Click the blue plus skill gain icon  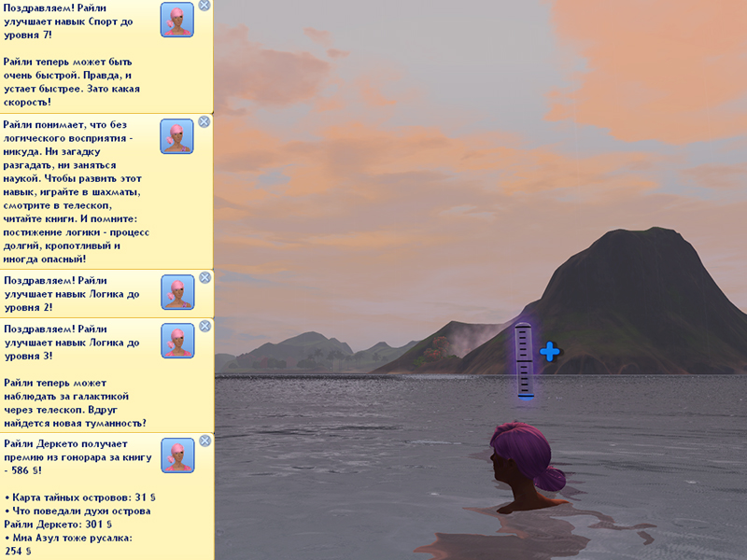pyautogui.click(x=550, y=352)
